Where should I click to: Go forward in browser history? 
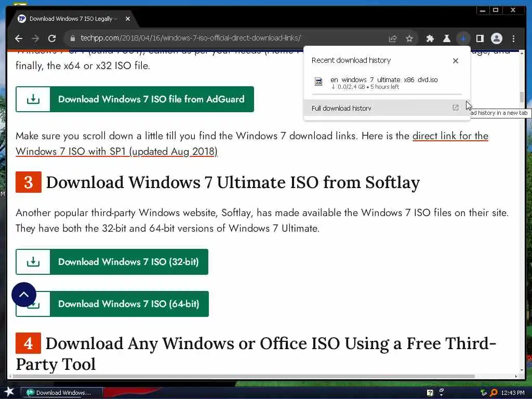(35, 38)
